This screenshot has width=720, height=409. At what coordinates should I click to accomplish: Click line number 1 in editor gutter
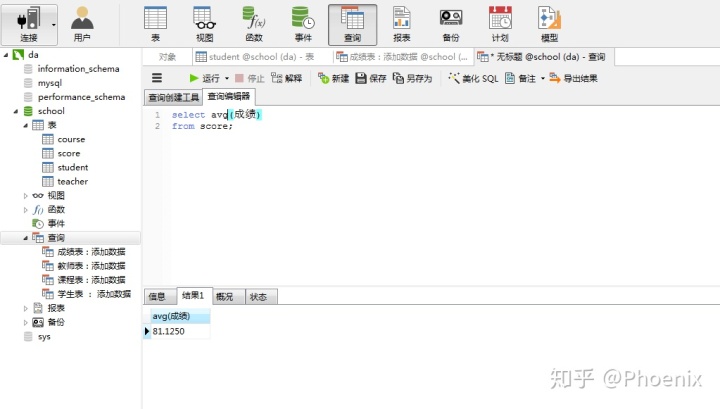(158, 115)
